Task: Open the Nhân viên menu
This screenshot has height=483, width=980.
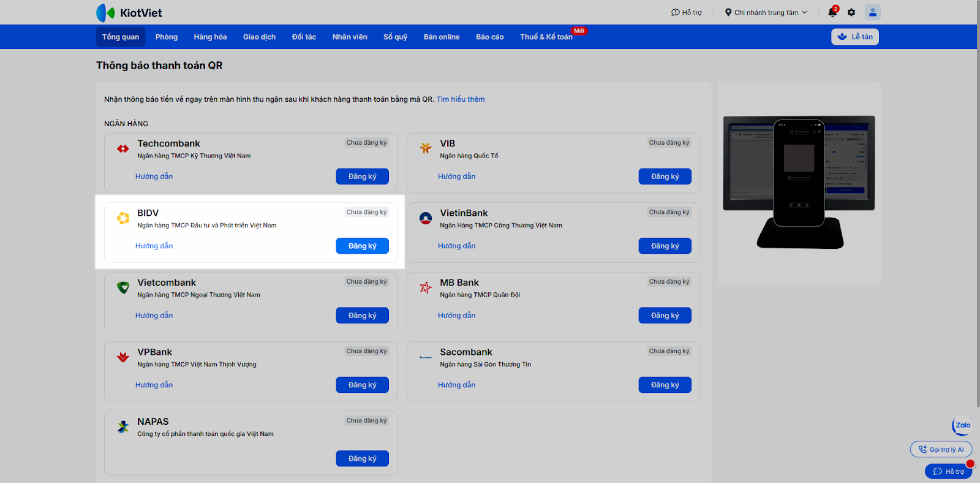Action: [350, 37]
